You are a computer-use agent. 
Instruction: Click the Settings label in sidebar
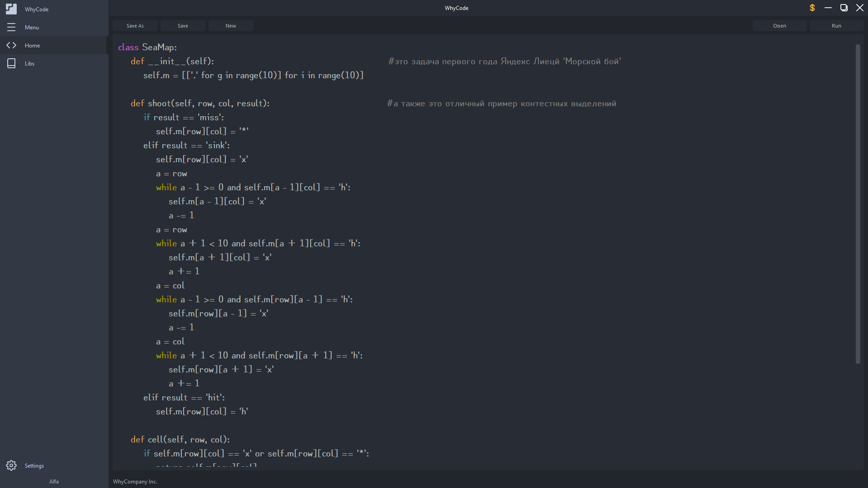pyautogui.click(x=34, y=466)
